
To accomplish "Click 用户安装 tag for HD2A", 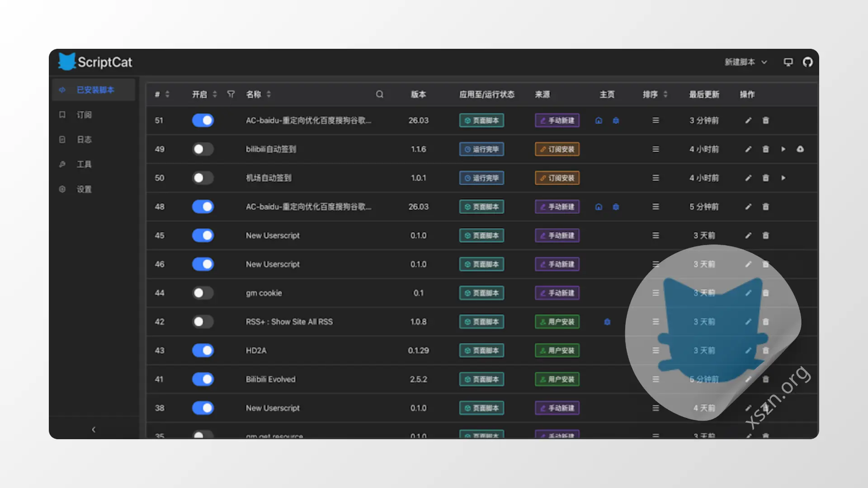I will coord(557,351).
